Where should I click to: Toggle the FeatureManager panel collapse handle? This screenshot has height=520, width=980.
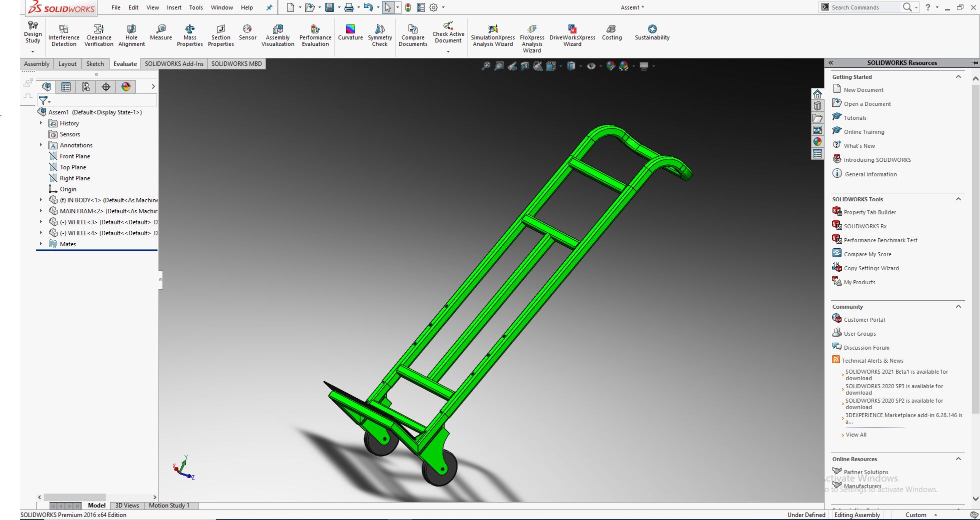coord(160,280)
